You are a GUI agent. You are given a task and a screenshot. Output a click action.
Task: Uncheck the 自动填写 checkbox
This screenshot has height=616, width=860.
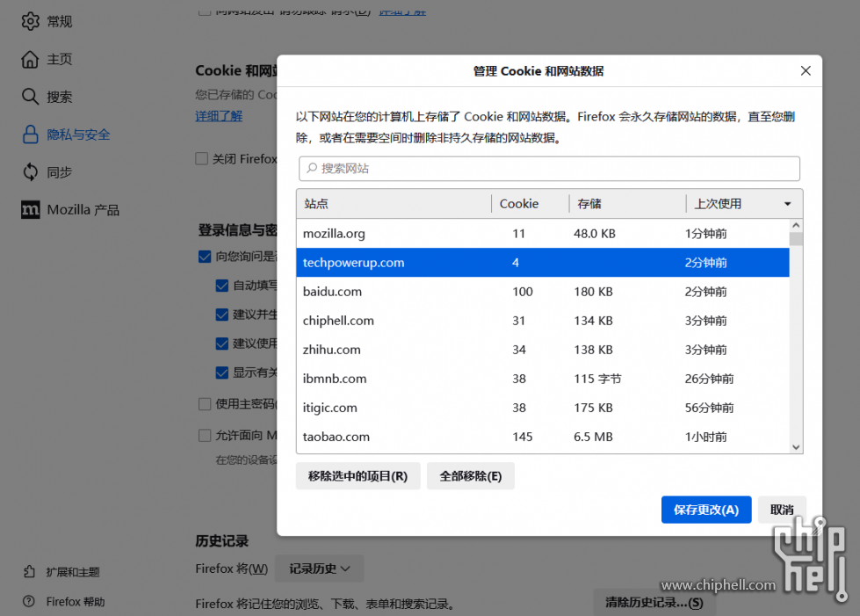tap(222, 286)
